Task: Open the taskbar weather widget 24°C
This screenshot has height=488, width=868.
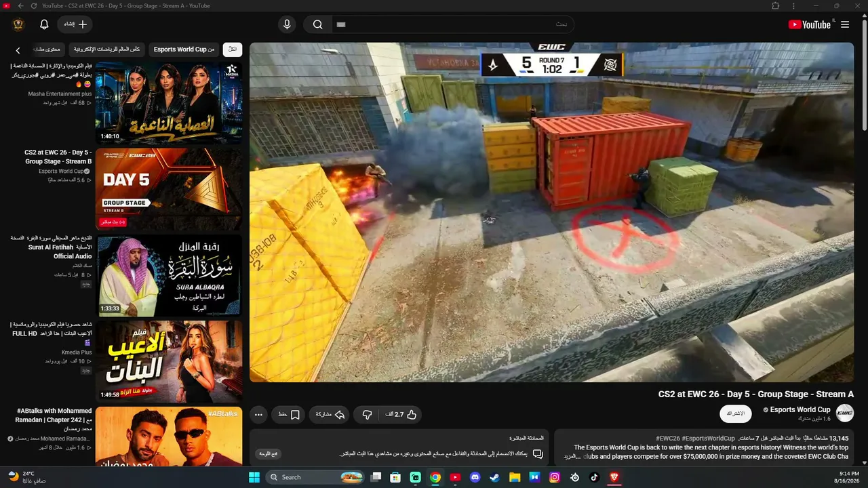Action: tap(27, 477)
